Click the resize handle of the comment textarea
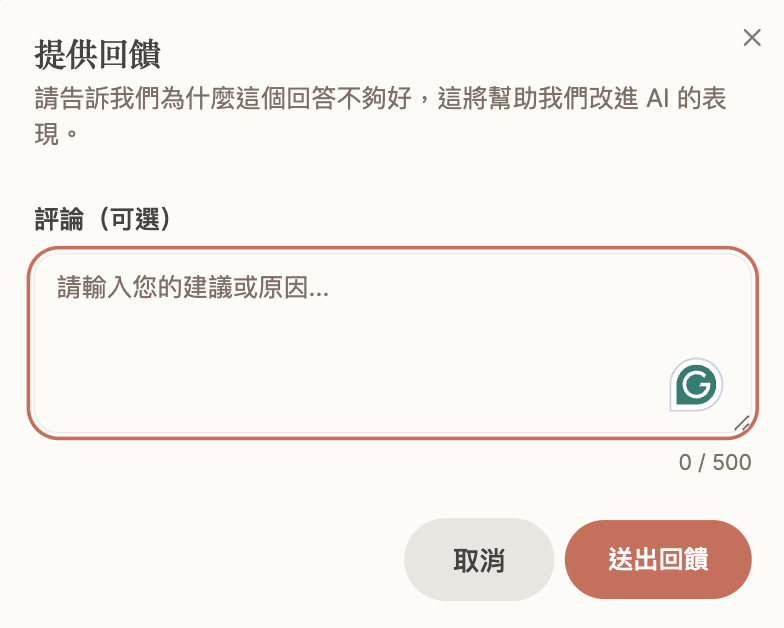Screen dimensions: 784x628 click(x=741, y=423)
